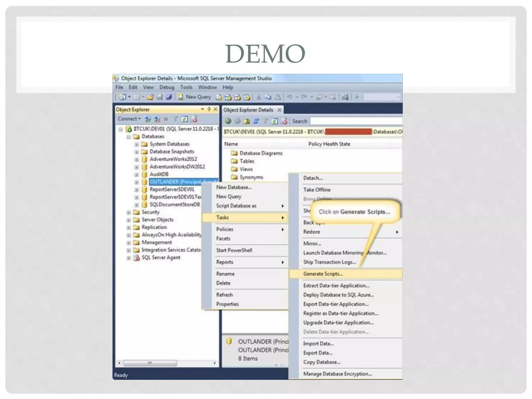Click the green Back button in Details toolbar
Viewport: 532px width, 399px height.
coord(228,121)
